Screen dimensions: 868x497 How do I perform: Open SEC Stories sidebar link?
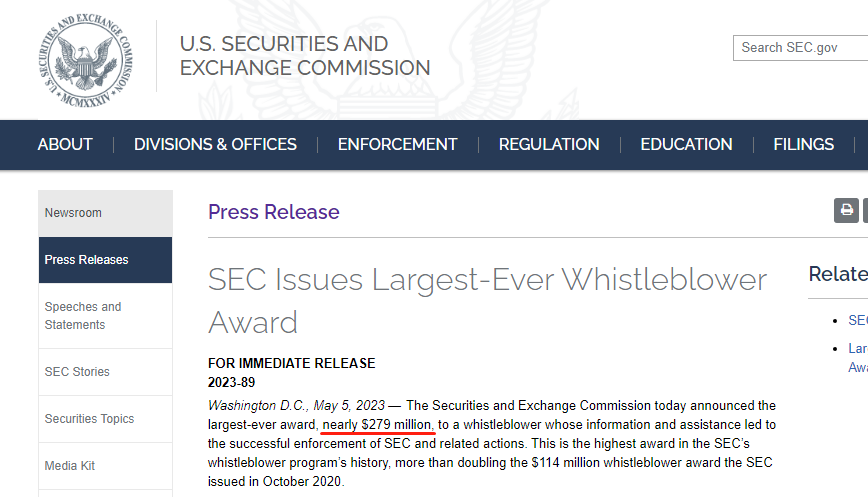105,372
